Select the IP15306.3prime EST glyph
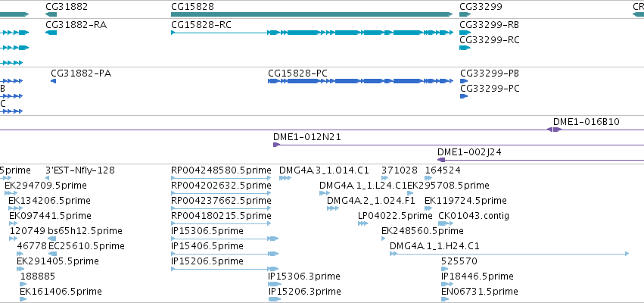644x303 pixels. click(275, 284)
